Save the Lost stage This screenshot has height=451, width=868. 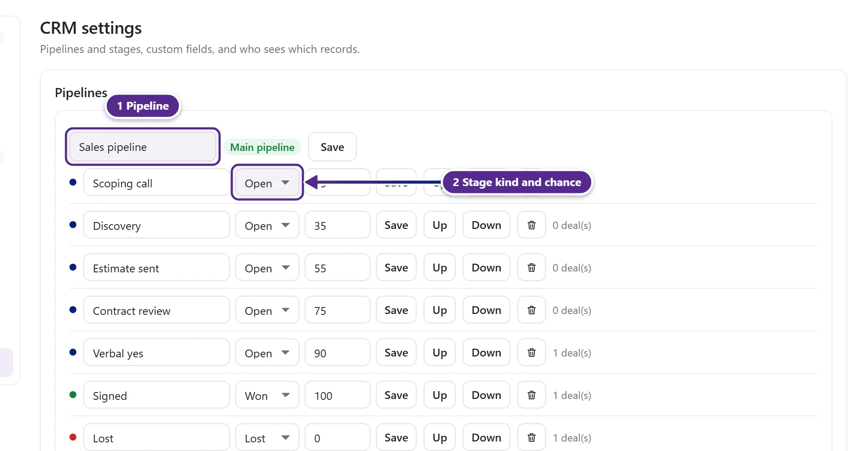click(x=396, y=438)
